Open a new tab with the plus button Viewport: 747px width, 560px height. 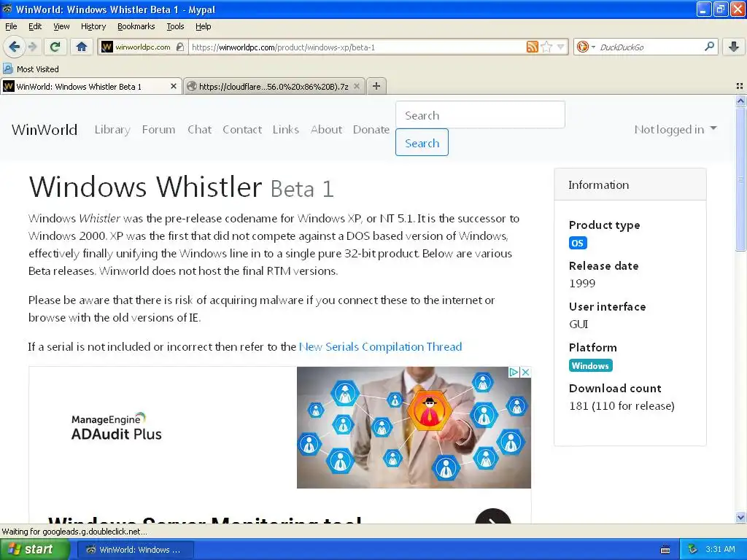(x=376, y=86)
